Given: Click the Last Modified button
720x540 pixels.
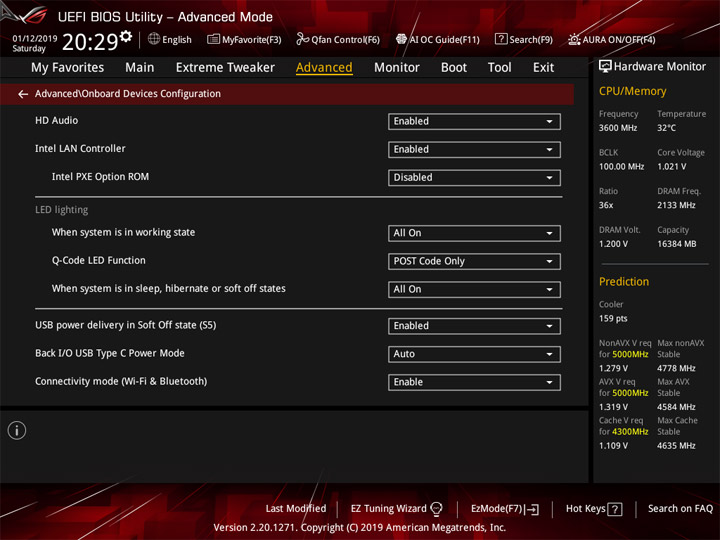Looking at the screenshot, I should 296,509.
